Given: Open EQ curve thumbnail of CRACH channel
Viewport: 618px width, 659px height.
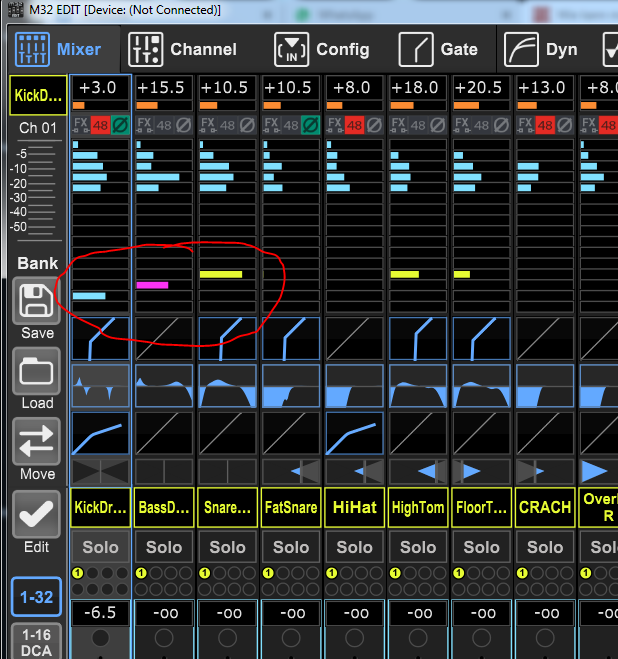Looking at the screenshot, I should 545,386.
